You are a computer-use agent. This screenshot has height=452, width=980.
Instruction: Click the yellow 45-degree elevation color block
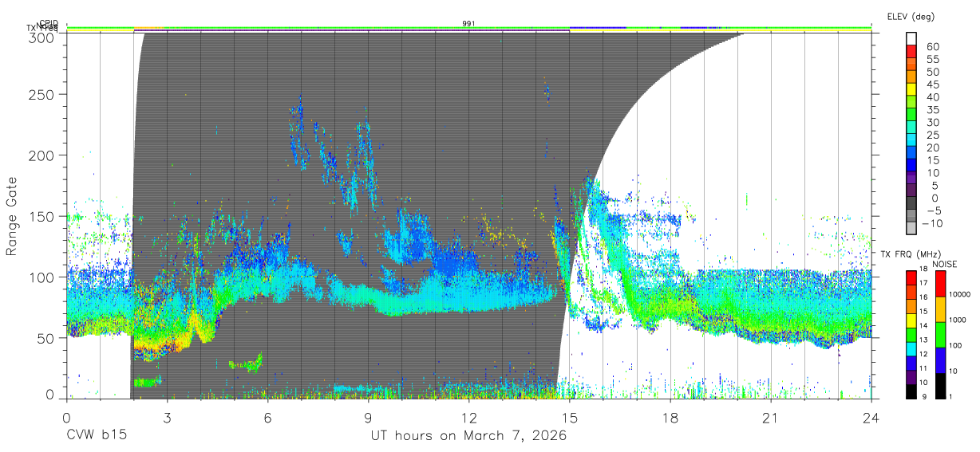pyautogui.click(x=912, y=90)
